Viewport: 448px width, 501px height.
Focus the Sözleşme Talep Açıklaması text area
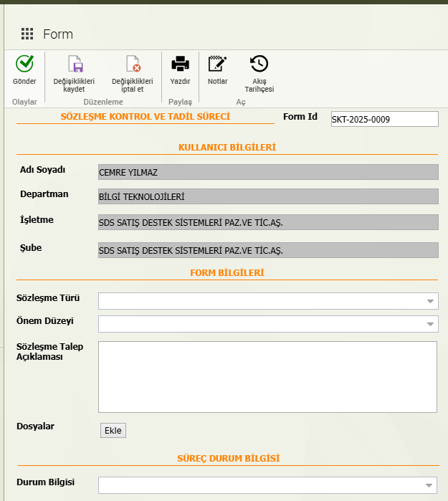(267, 377)
